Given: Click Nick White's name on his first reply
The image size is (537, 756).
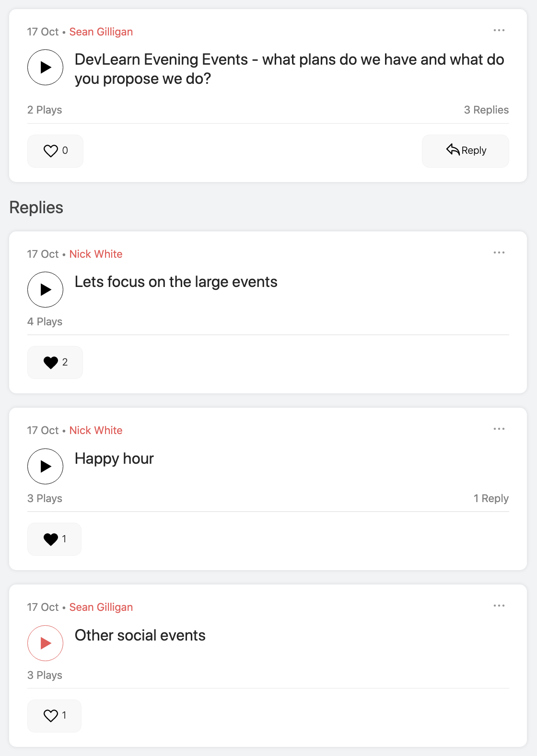Looking at the screenshot, I should 96,254.
